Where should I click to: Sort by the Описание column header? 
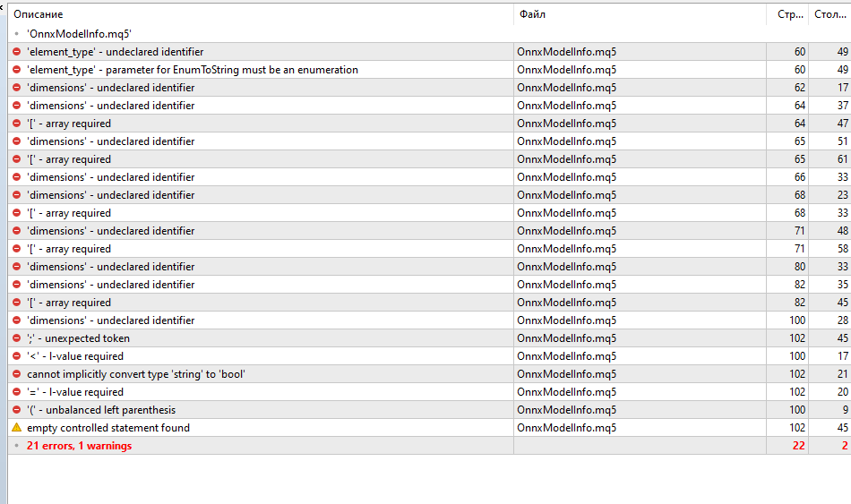pyautogui.click(x=39, y=14)
